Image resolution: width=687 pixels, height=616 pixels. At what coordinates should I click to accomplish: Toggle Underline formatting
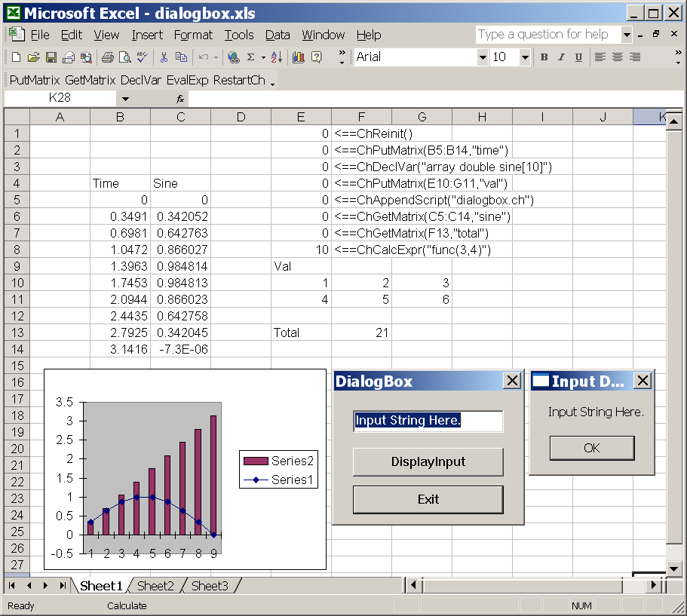578,57
